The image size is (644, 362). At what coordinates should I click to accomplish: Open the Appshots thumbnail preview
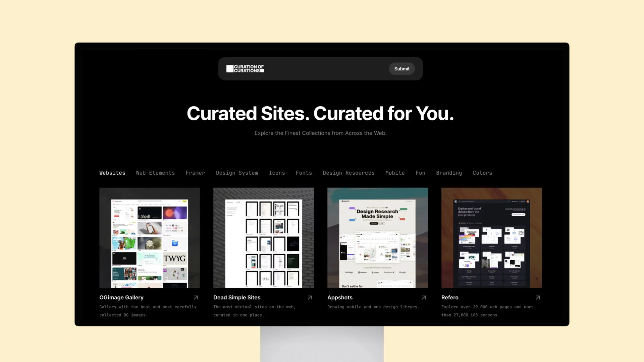(x=378, y=237)
